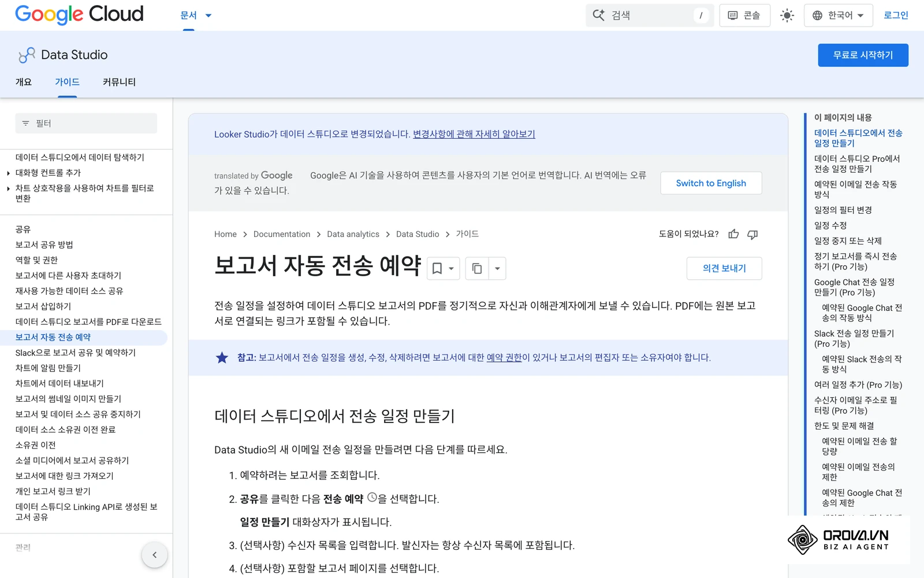Click the 로그인 link

pos(896,16)
